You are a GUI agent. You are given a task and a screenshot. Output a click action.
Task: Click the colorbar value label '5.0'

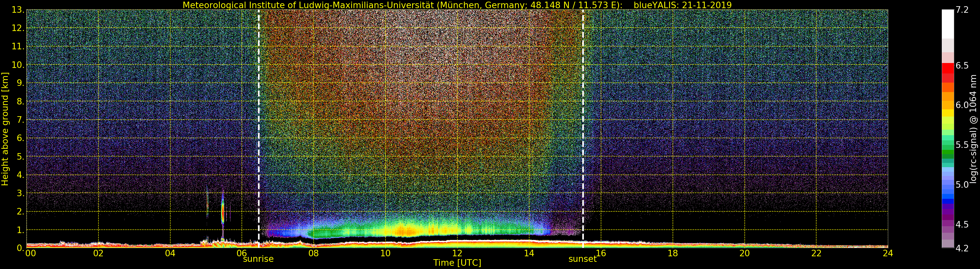pyautogui.click(x=962, y=184)
